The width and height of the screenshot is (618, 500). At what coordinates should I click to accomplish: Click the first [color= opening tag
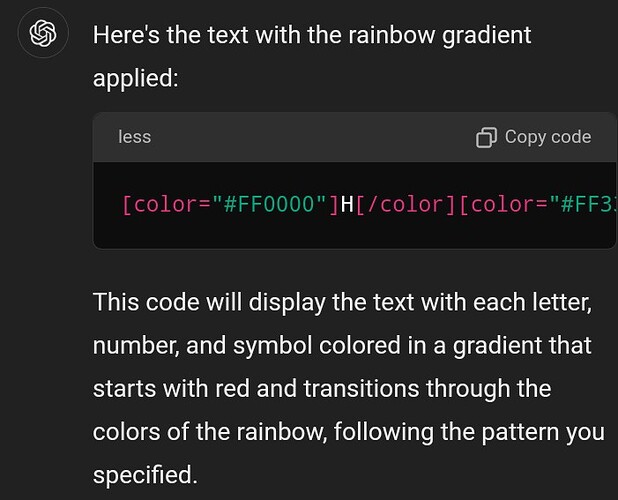pyautogui.click(x=166, y=204)
